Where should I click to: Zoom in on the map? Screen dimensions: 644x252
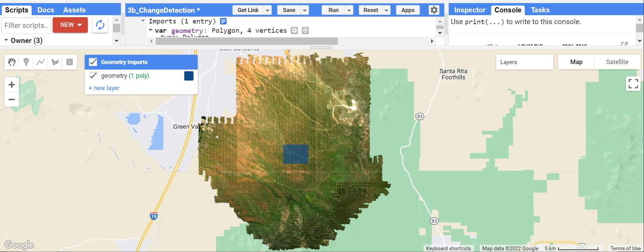point(12,85)
